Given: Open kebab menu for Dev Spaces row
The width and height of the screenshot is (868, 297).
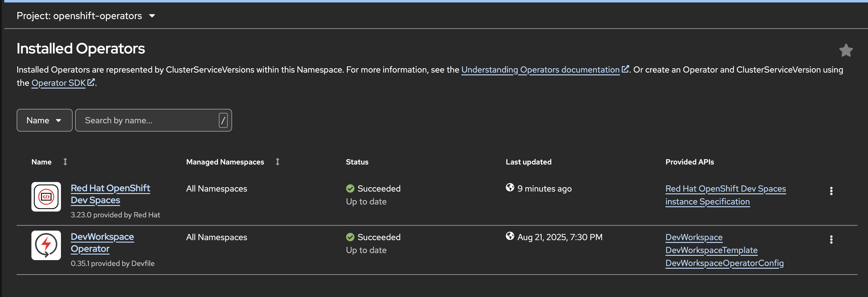Looking at the screenshot, I should (x=831, y=191).
